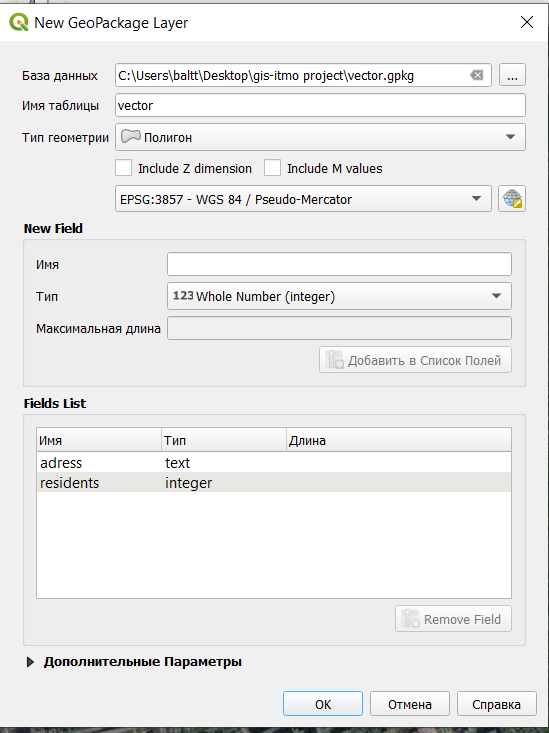The image size is (549, 733).
Task: Click the new field Имя input box
Action: tap(340, 264)
